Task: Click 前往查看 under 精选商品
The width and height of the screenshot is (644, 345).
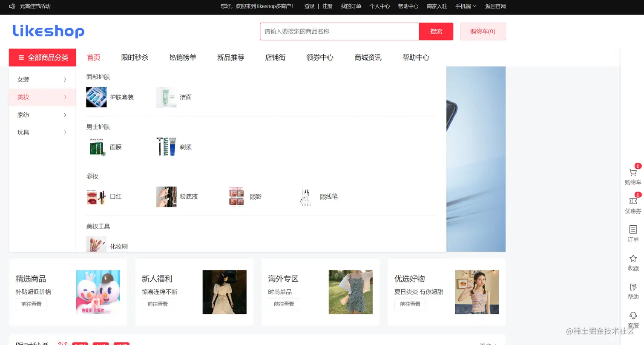Action: click(32, 304)
